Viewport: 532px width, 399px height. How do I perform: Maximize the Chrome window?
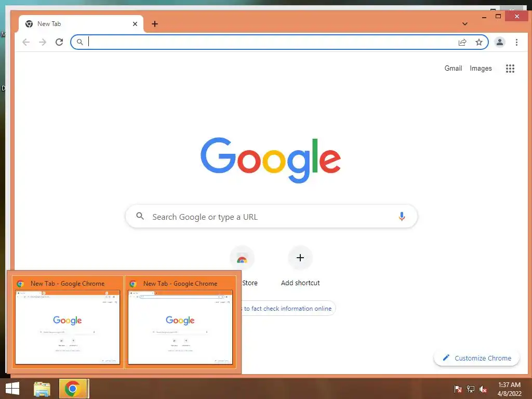pyautogui.click(x=498, y=16)
